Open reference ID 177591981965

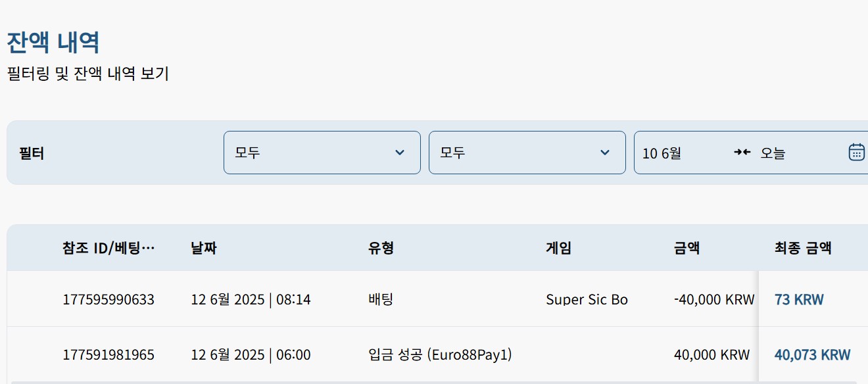click(x=108, y=355)
